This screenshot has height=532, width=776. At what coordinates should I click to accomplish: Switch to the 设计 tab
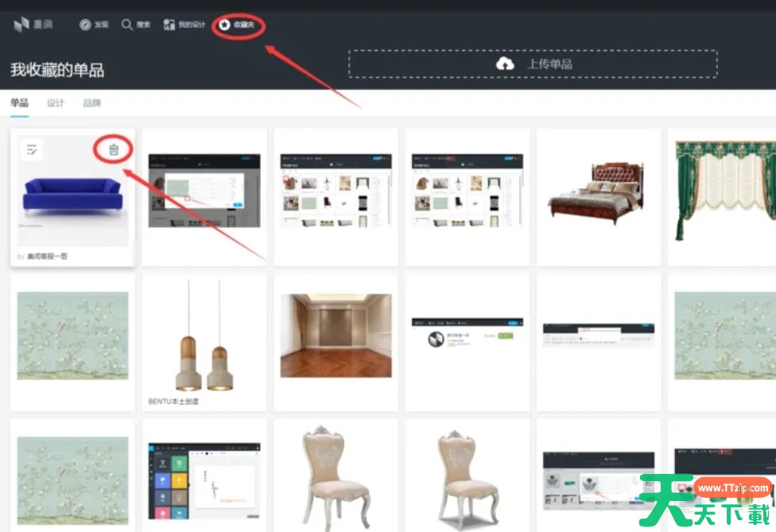click(56, 103)
